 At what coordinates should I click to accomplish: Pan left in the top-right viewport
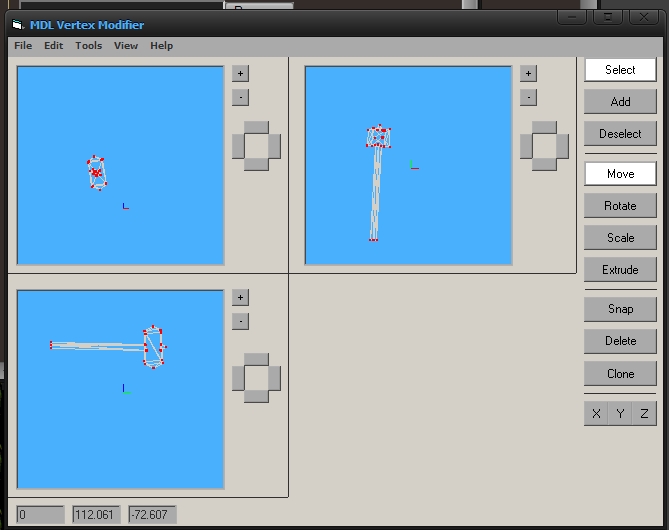click(x=526, y=146)
